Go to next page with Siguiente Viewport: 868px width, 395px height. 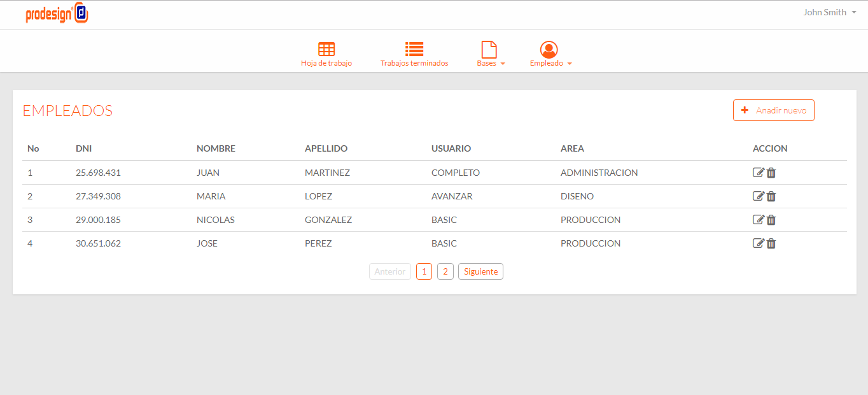[480, 271]
